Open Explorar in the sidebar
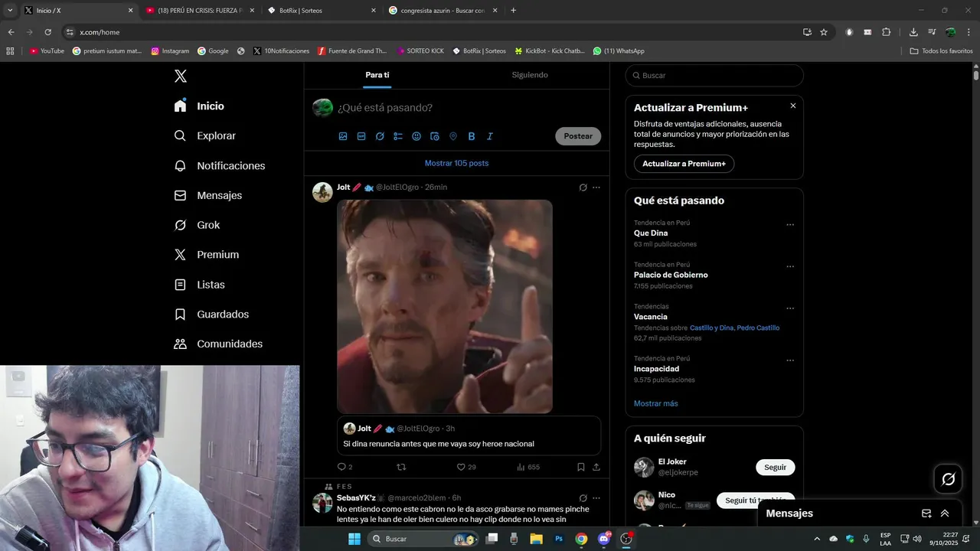 point(204,135)
